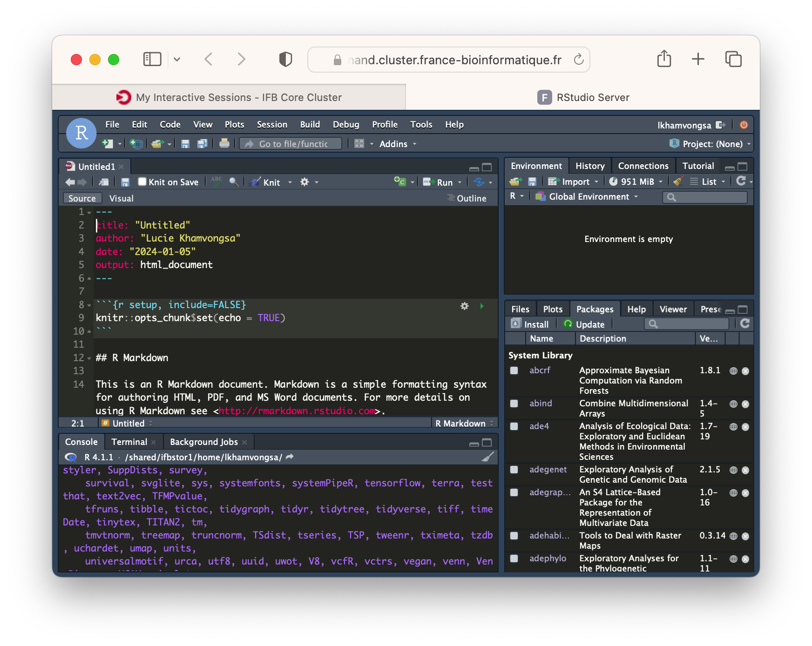Viewport: 812px width, 646px height.
Task: Click the open file folder icon
Action: coord(157,144)
